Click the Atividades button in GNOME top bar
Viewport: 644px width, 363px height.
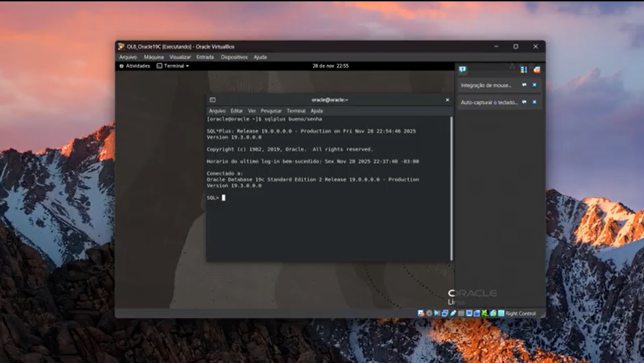(x=135, y=66)
